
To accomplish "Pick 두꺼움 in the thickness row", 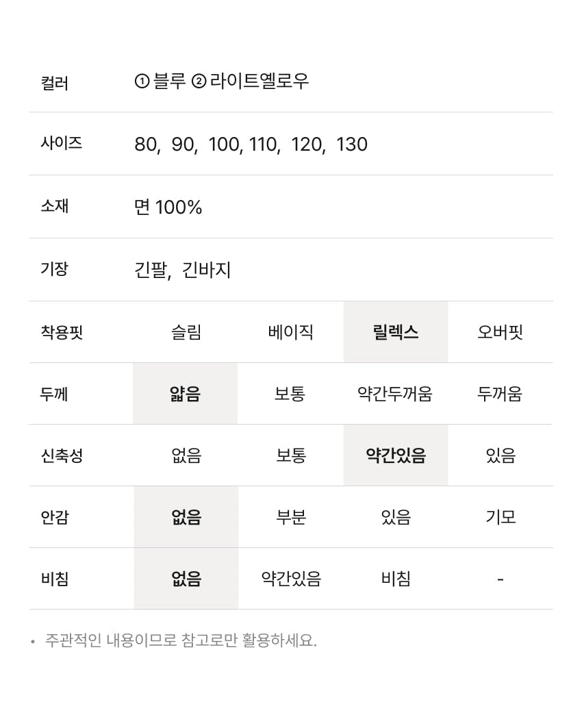I will click(x=500, y=394).
